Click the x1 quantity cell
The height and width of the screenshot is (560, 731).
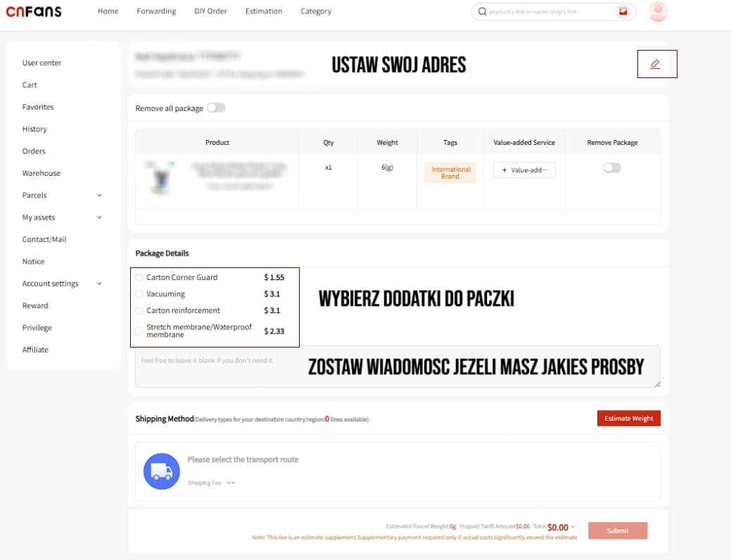(328, 167)
